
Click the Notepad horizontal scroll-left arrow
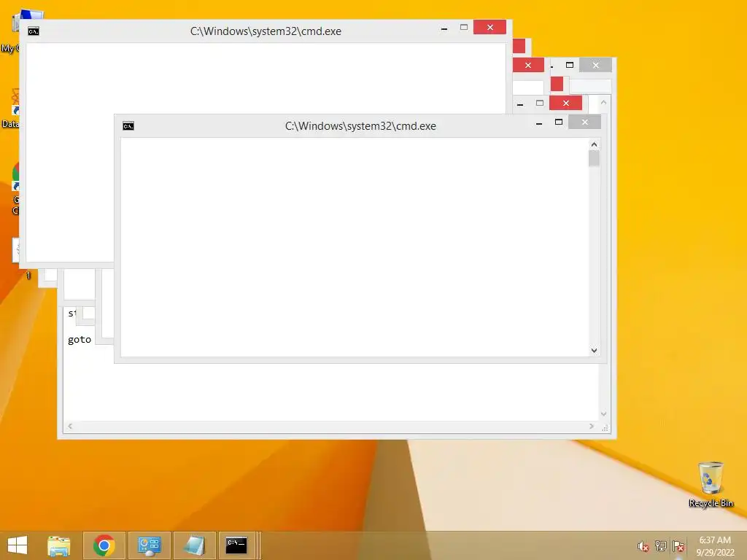[70, 426]
